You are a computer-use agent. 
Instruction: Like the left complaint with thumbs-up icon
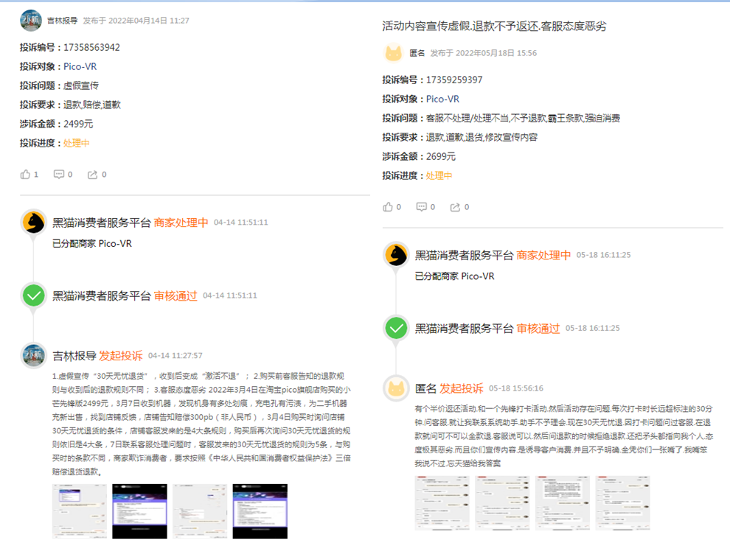(26, 175)
